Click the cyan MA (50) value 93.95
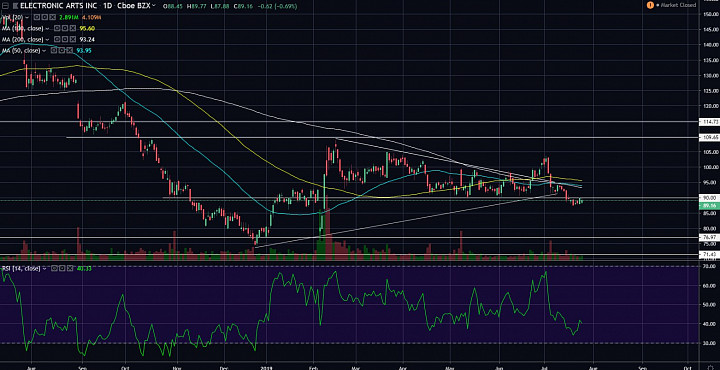Viewport: 720px width, 370px height. click(x=84, y=50)
